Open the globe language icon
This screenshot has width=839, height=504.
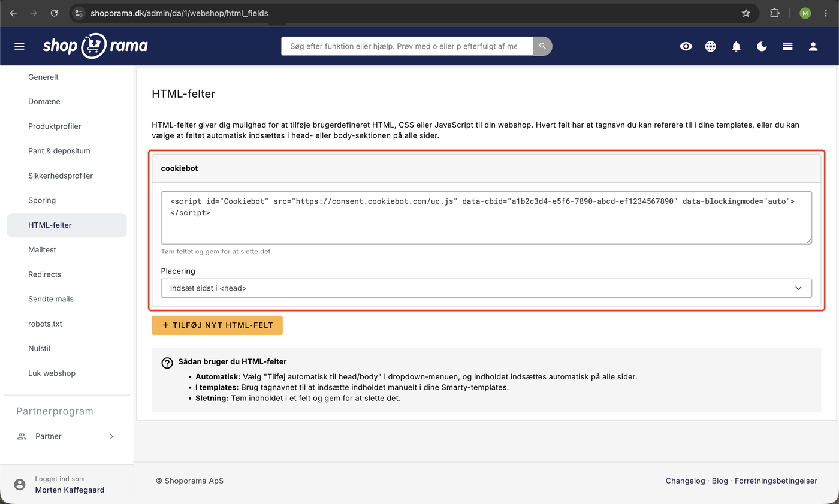coord(711,46)
